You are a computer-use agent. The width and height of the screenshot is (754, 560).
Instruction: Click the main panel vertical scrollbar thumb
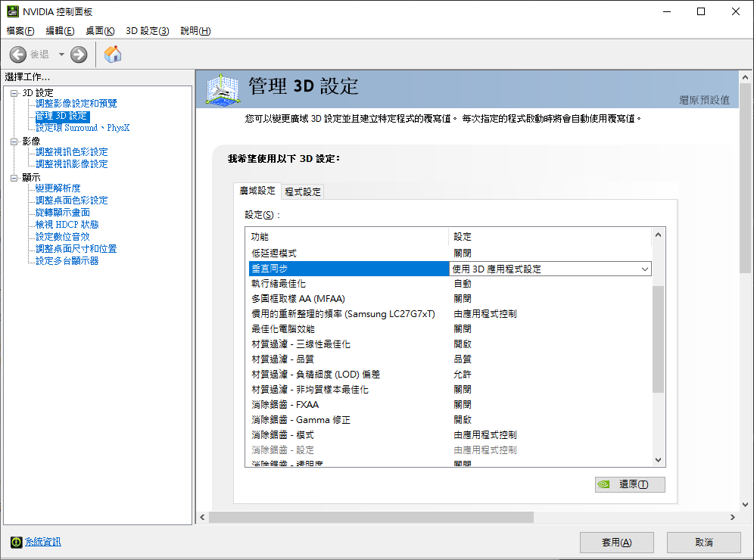pos(746,178)
